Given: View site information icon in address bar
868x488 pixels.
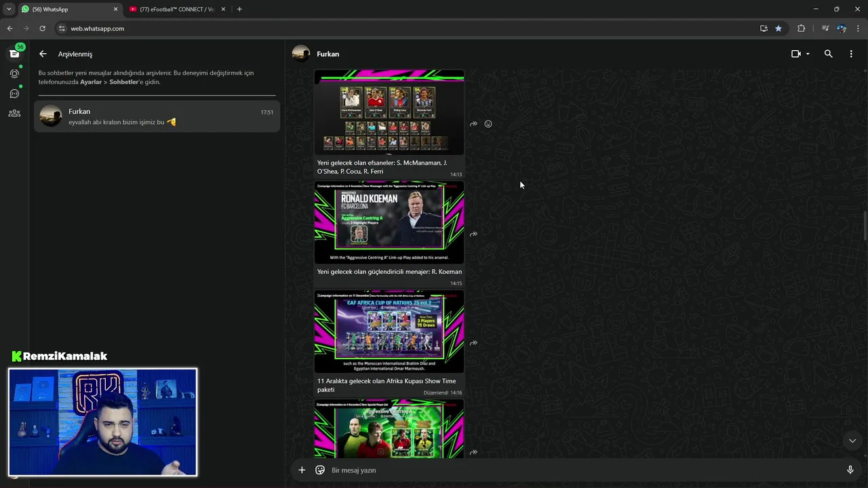Looking at the screenshot, I should (x=62, y=28).
